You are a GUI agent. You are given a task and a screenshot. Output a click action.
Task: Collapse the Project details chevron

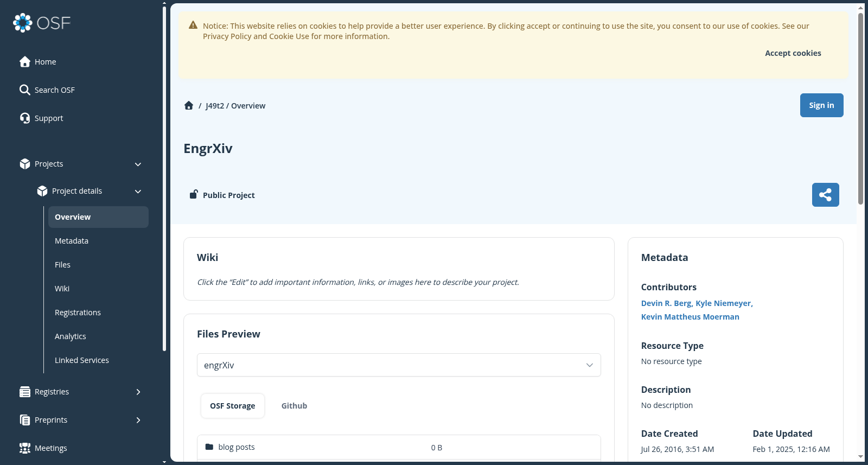(x=138, y=191)
